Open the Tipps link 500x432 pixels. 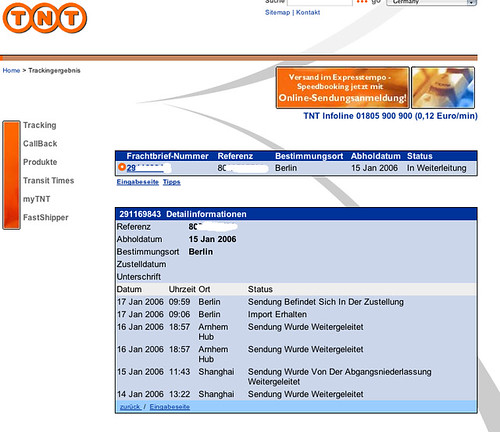172,182
